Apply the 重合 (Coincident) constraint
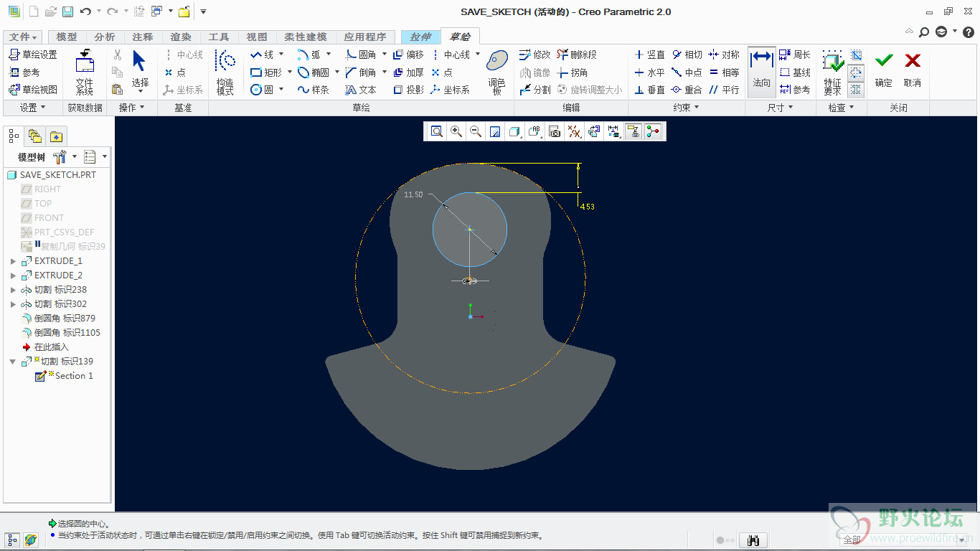 click(x=687, y=90)
